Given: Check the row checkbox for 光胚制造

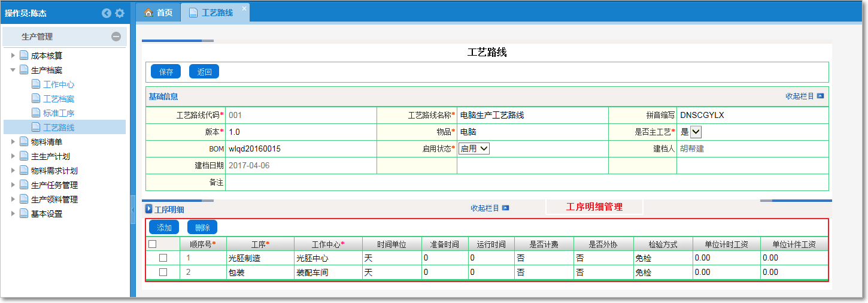Looking at the screenshot, I should pyautogui.click(x=163, y=258).
